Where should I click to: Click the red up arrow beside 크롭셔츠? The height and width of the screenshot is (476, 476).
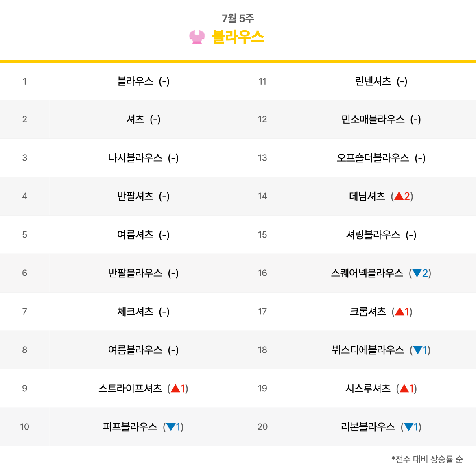pos(400,312)
